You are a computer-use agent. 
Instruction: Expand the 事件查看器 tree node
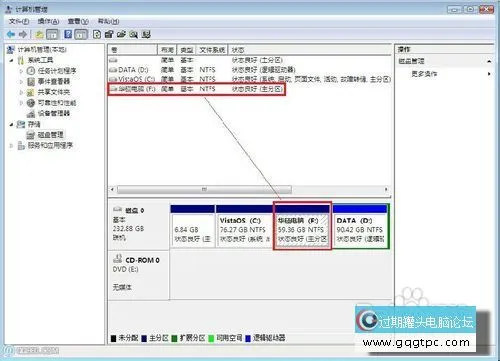coord(21,82)
